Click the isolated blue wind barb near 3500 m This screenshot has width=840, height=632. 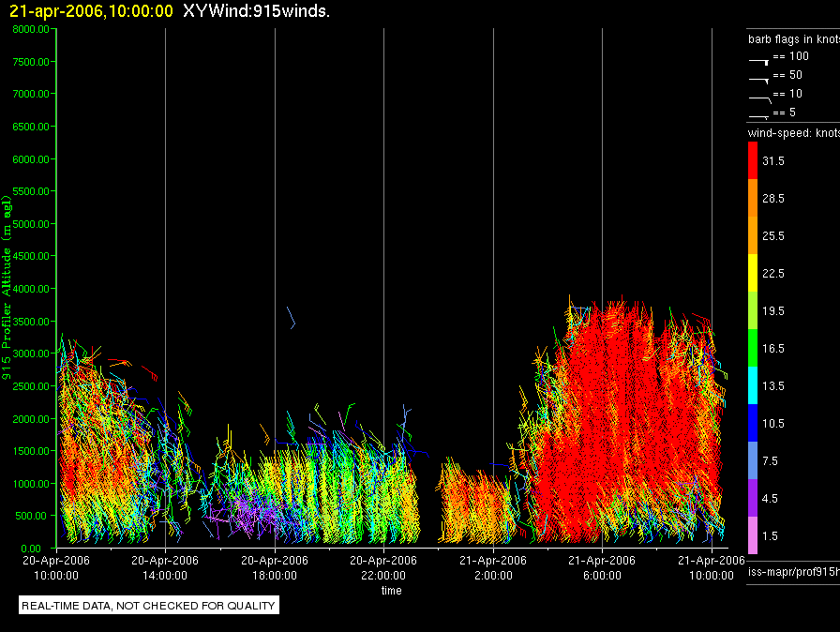click(292, 318)
